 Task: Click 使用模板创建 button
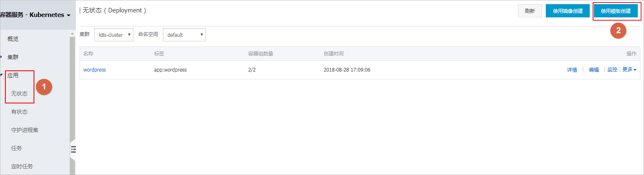[616, 11]
